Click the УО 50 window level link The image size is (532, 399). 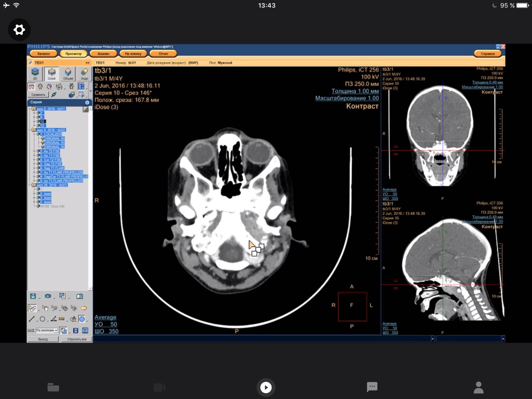(106, 324)
